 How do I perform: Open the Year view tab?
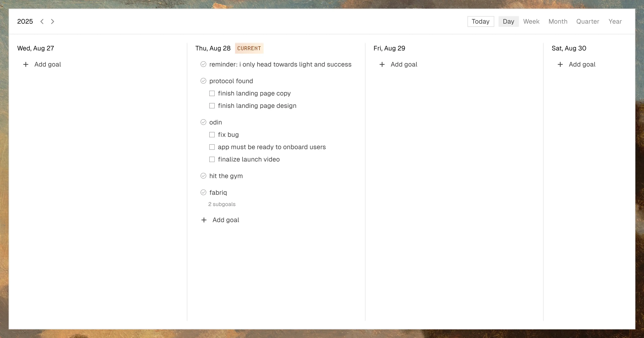pyautogui.click(x=615, y=21)
